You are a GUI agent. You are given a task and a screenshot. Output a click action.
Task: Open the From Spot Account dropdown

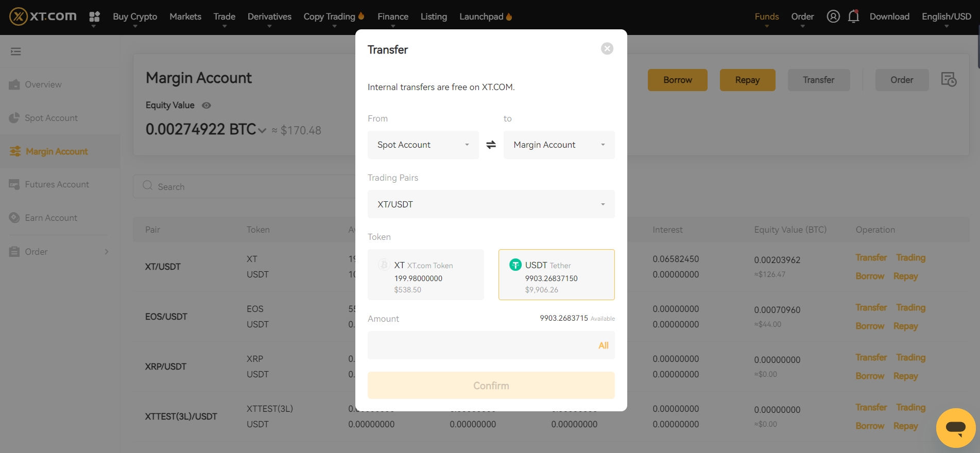click(x=423, y=145)
